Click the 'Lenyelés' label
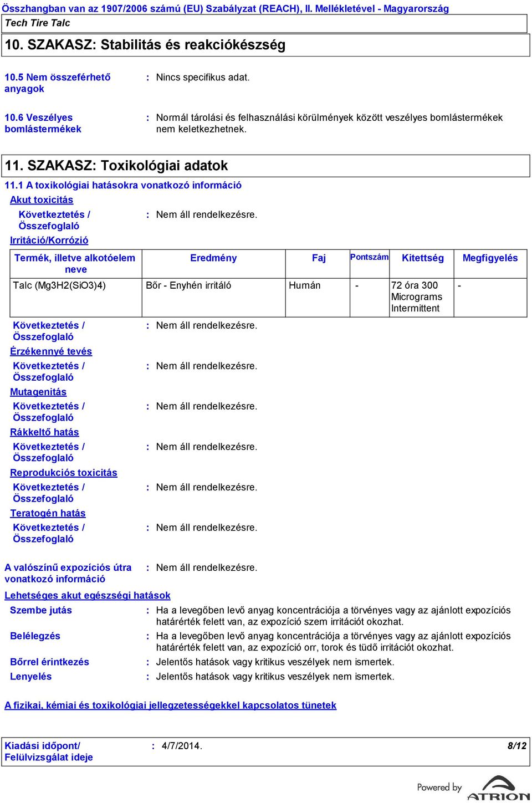Screen dimensions: 532x803 click(30, 676)
